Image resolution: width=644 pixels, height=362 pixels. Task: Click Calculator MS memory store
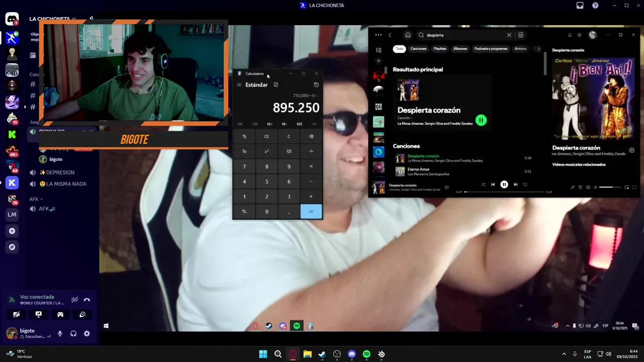(300, 124)
